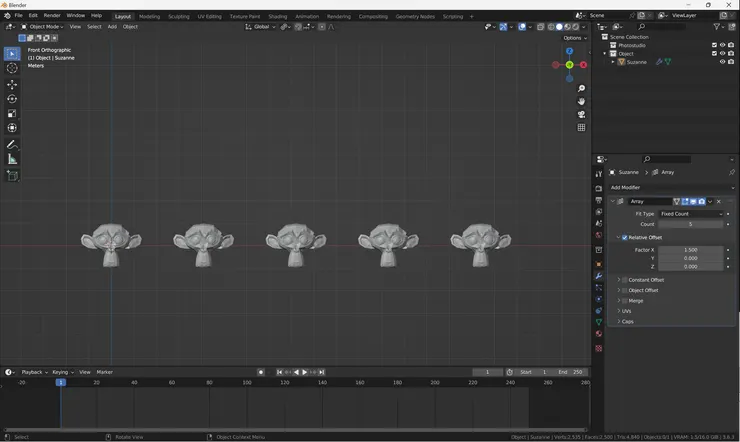The height and width of the screenshot is (442, 740).
Task: Open the Global orientation dropdown
Action: (x=260, y=27)
